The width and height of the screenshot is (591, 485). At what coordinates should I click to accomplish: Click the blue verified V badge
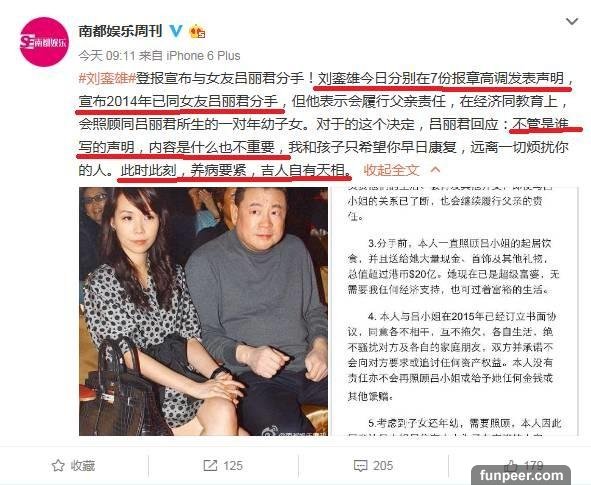pos(175,31)
